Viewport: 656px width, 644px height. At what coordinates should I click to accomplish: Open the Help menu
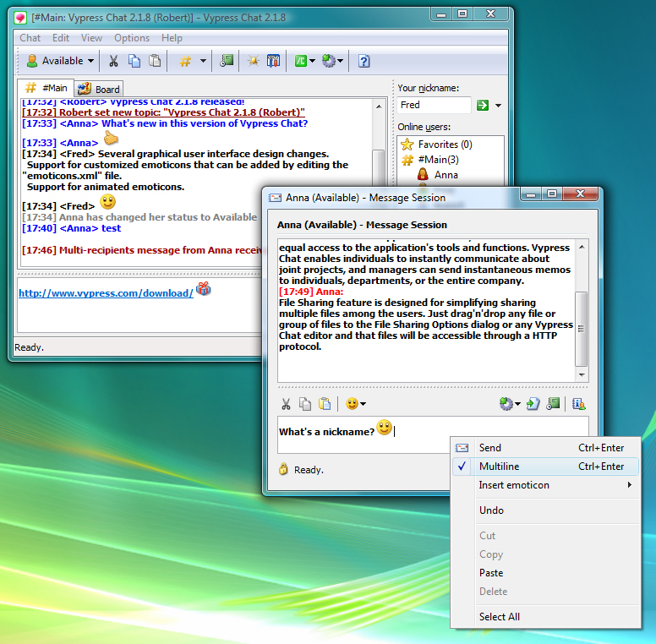172,38
